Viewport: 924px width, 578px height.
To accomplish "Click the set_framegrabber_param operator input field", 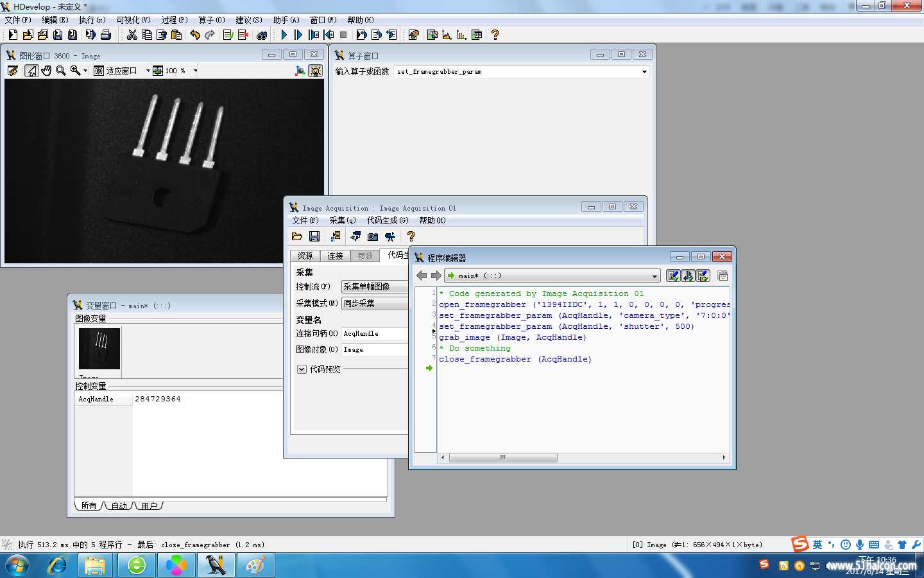I will (x=517, y=72).
